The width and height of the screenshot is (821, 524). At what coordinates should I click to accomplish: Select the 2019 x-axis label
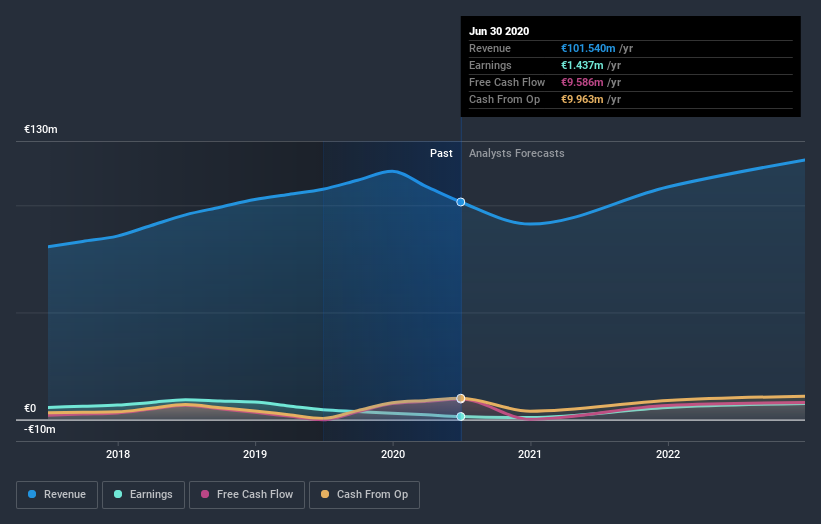[x=255, y=454]
